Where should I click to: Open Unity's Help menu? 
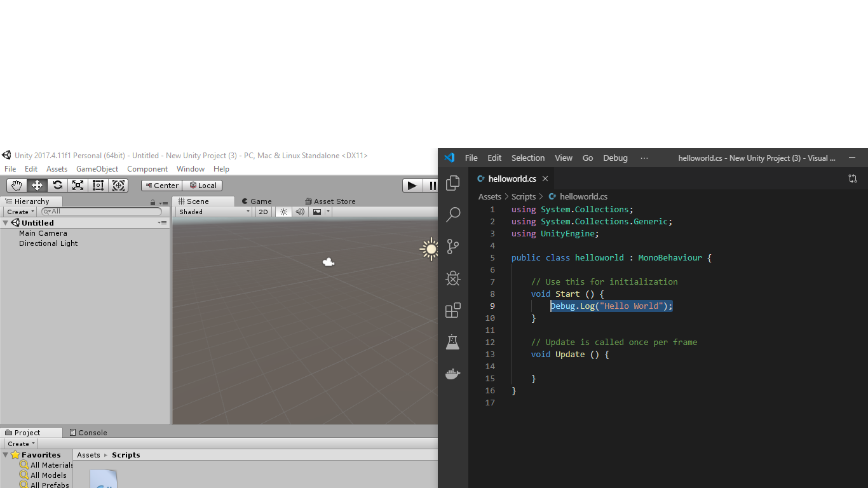[221, 169]
